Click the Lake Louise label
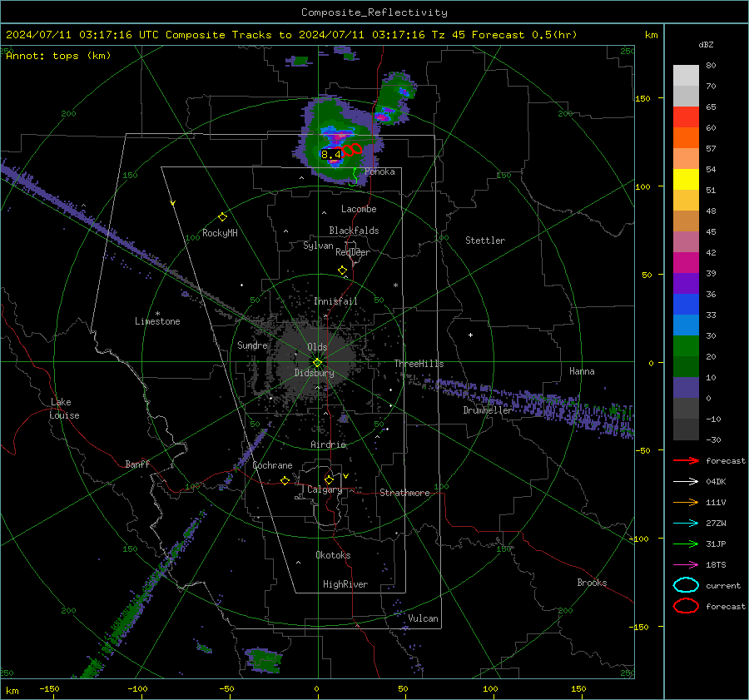This screenshot has width=749, height=700. pos(64,409)
